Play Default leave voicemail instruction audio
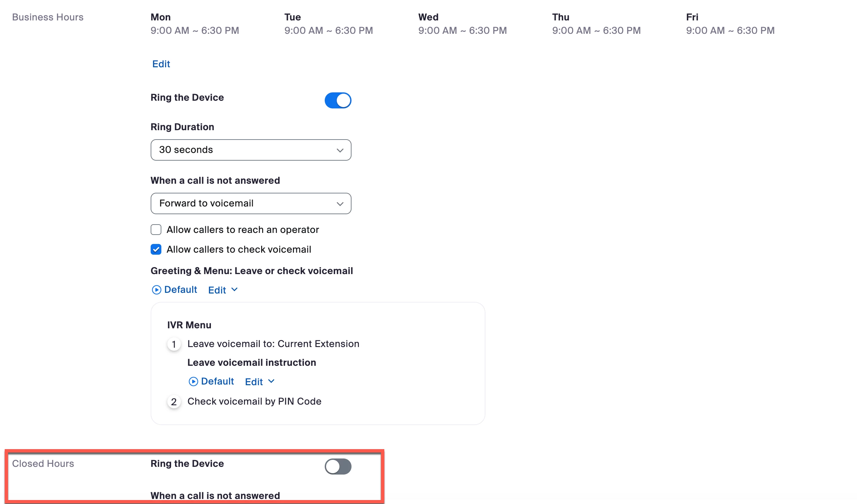Viewport: 857px width, 504px height. [x=193, y=382]
